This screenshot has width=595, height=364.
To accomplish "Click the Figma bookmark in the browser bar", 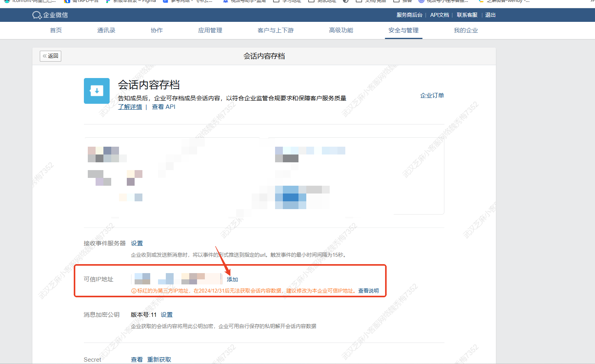I will point(131,1).
